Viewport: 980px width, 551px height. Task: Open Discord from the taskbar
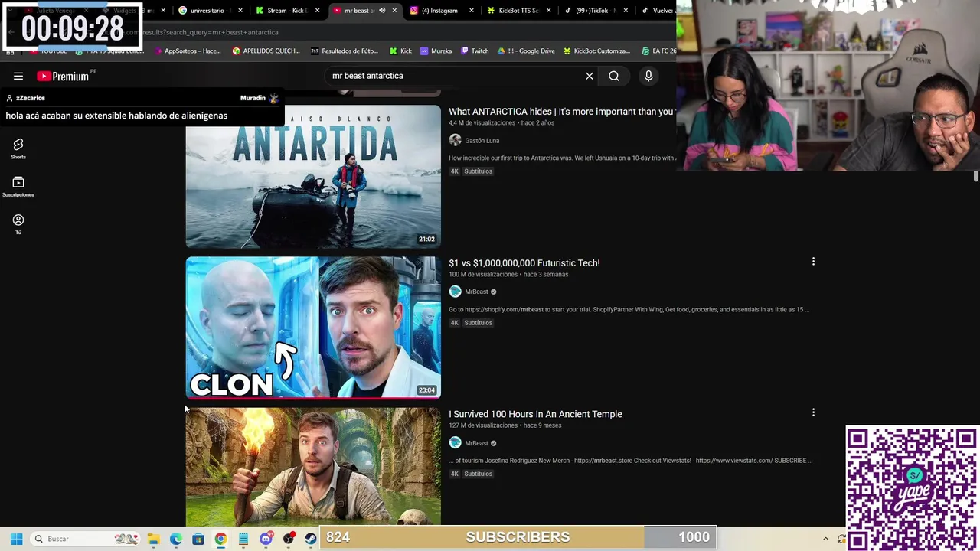(266, 539)
